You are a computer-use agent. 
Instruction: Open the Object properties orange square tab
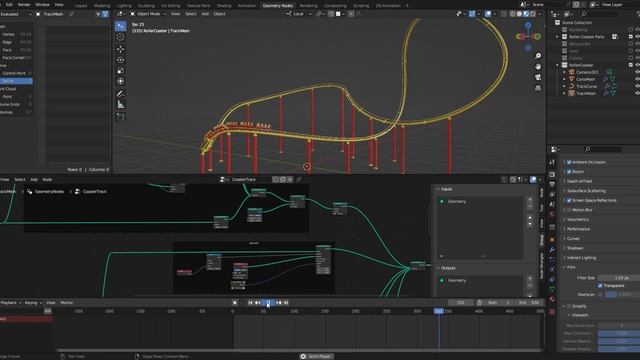click(x=552, y=240)
